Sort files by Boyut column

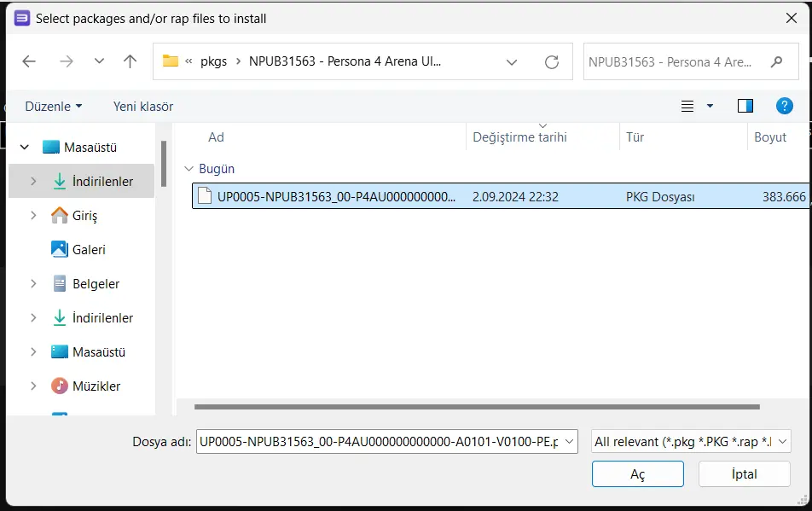click(770, 137)
